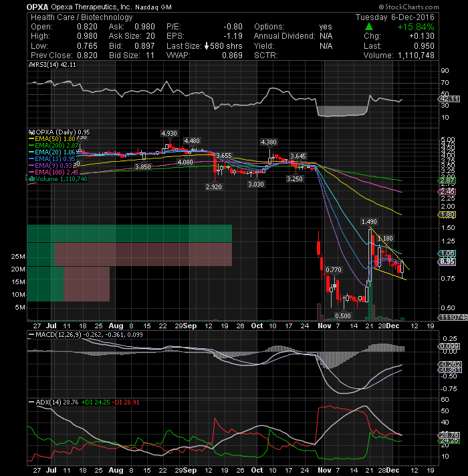Click the VWAP value 0.869
The image size is (468, 476).
(x=232, y=55)
